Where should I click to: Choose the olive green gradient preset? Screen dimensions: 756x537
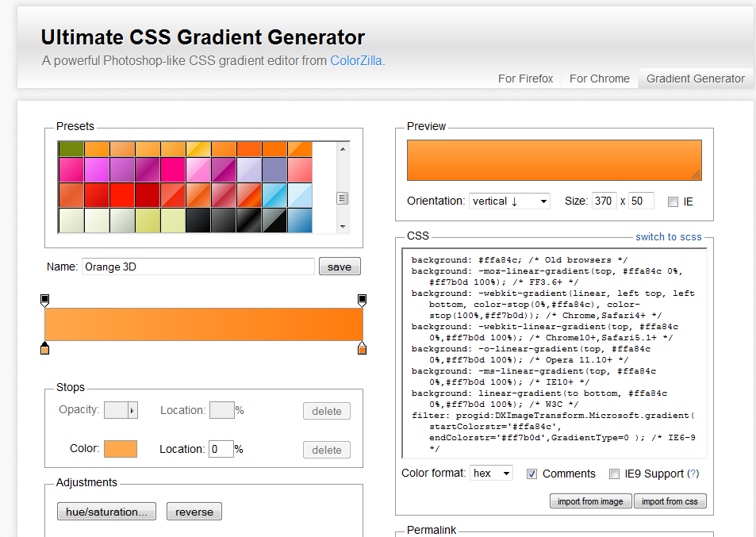coord(71,148)
